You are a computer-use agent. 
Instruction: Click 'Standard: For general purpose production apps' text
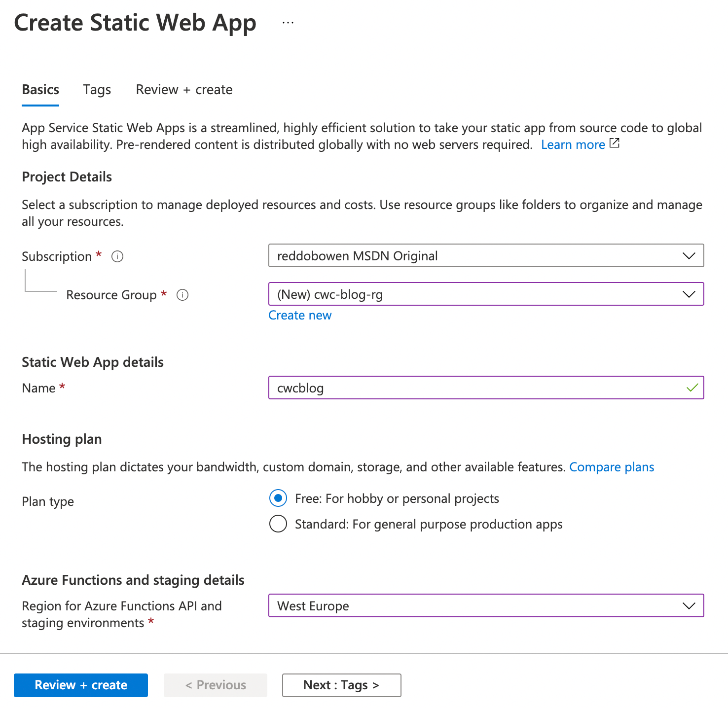tap(429, 524)
